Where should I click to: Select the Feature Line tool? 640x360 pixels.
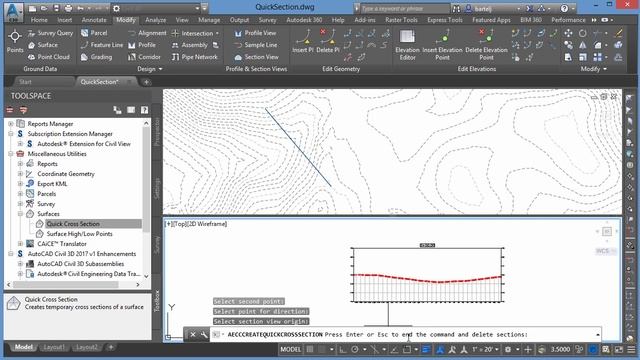102,45
